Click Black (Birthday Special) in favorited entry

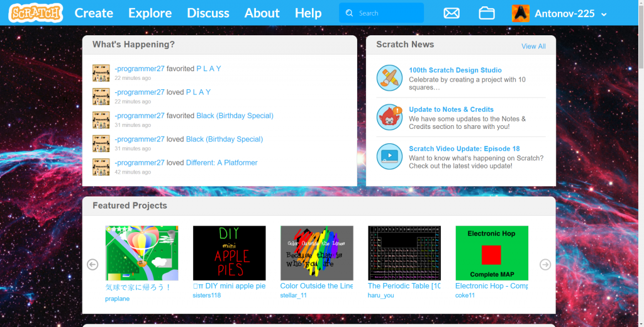point(235,116)
